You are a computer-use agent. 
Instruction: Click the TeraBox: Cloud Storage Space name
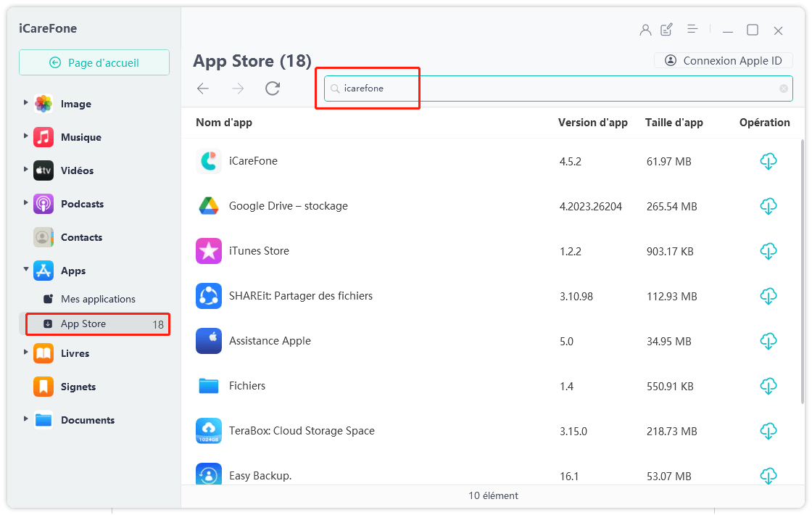point(302,431)
